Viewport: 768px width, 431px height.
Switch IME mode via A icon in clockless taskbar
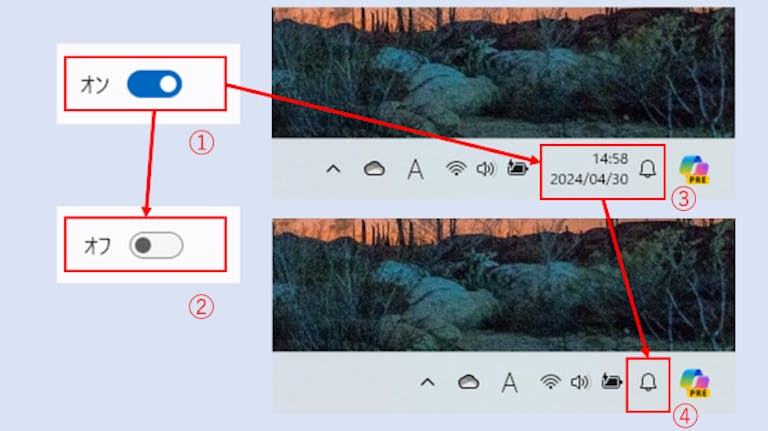[509, 383]
